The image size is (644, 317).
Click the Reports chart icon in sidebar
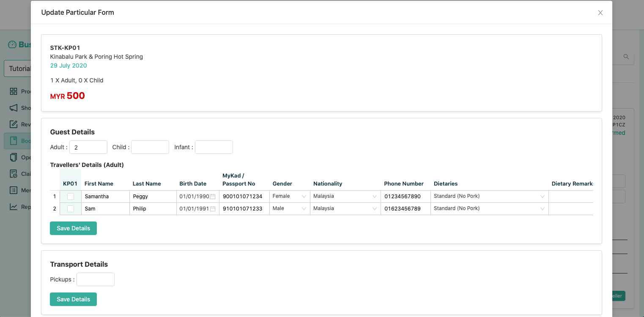tap(14, 207)
